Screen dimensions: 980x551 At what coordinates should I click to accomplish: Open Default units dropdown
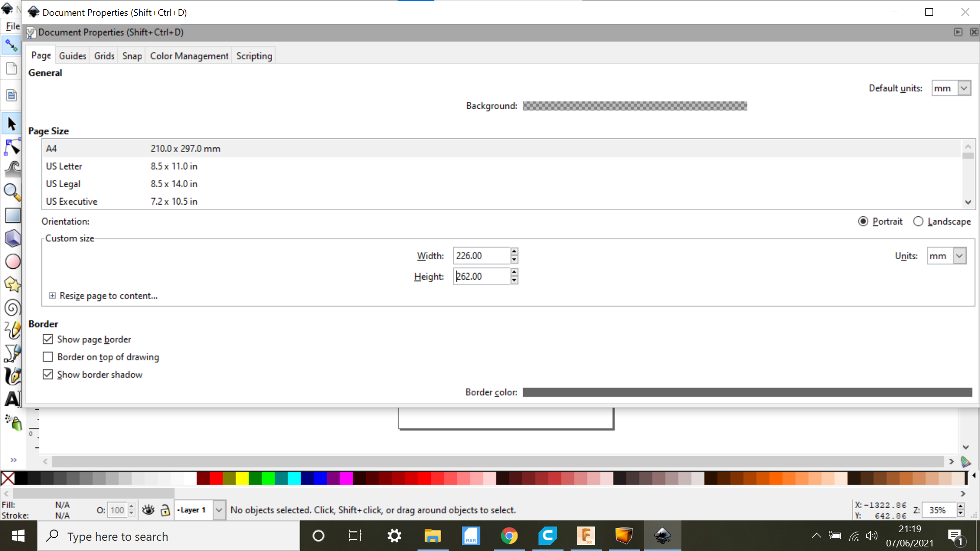point(951,87)
